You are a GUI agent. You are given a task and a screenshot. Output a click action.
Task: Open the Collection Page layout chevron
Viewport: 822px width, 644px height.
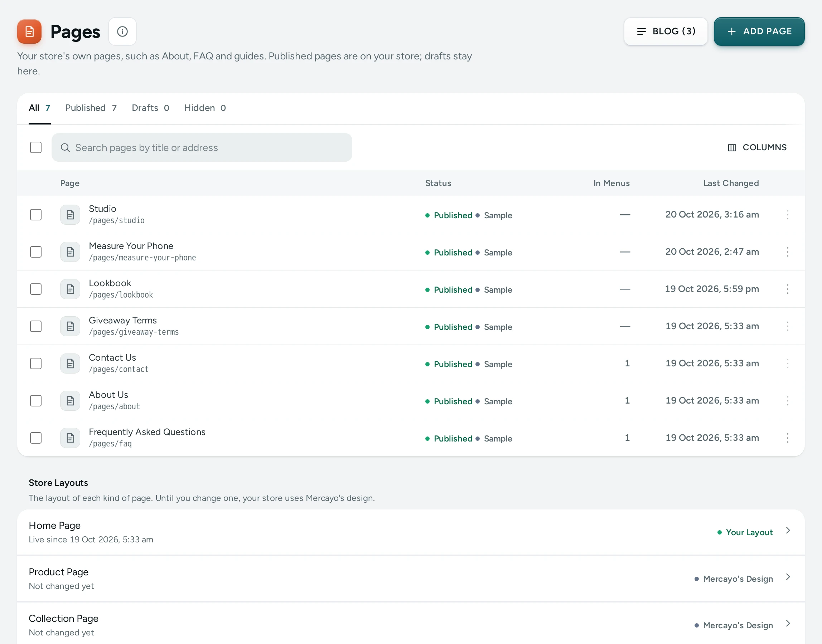pyautogui.click(x=788, y=624)
